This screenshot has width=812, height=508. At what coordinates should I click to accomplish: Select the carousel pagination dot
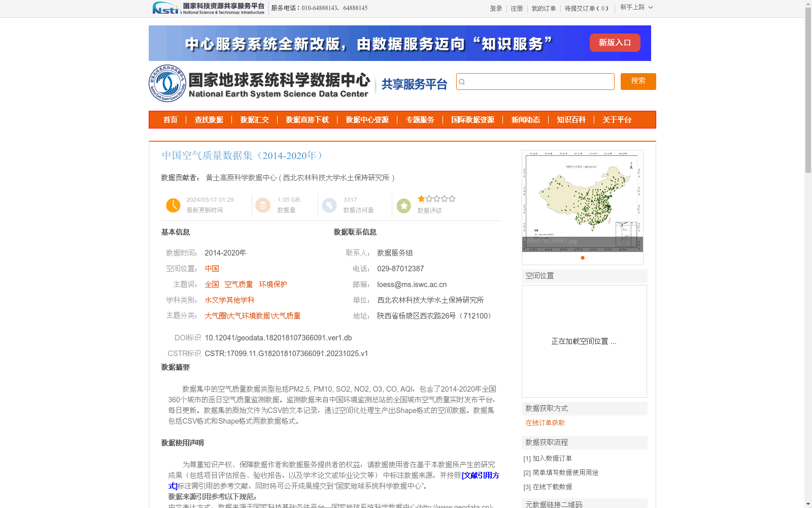[582, 258]
